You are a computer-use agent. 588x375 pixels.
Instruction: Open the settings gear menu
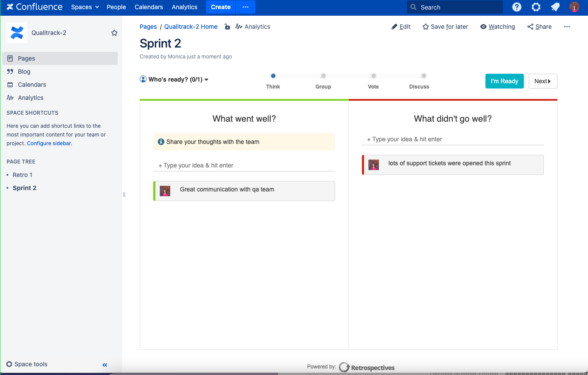pos(536,7)
